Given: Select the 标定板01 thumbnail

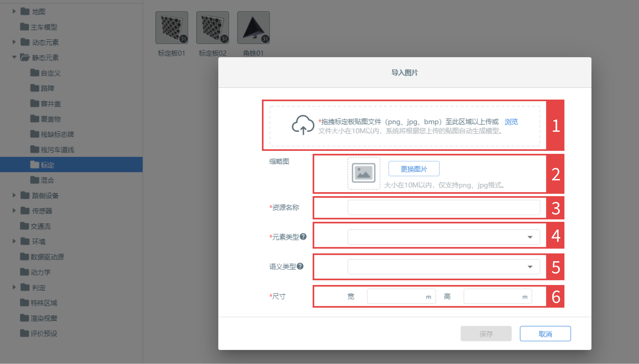Looking at the screenshot, I should click(172, 28).
